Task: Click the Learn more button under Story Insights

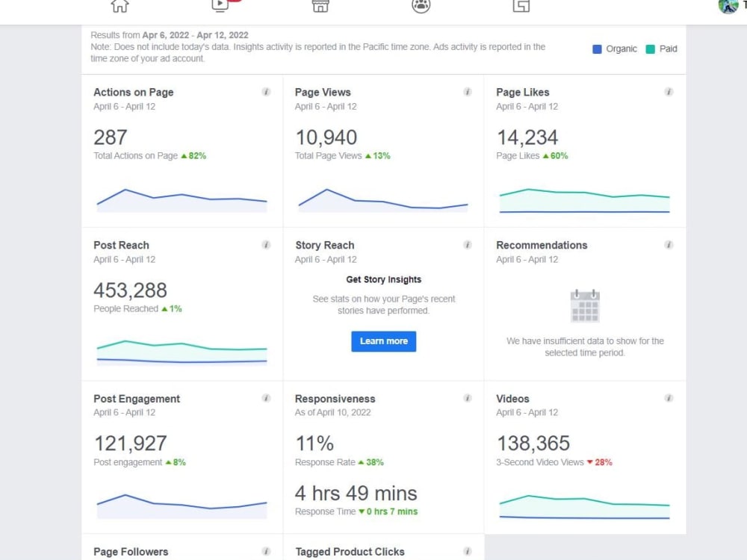Action: click(383, 341)
